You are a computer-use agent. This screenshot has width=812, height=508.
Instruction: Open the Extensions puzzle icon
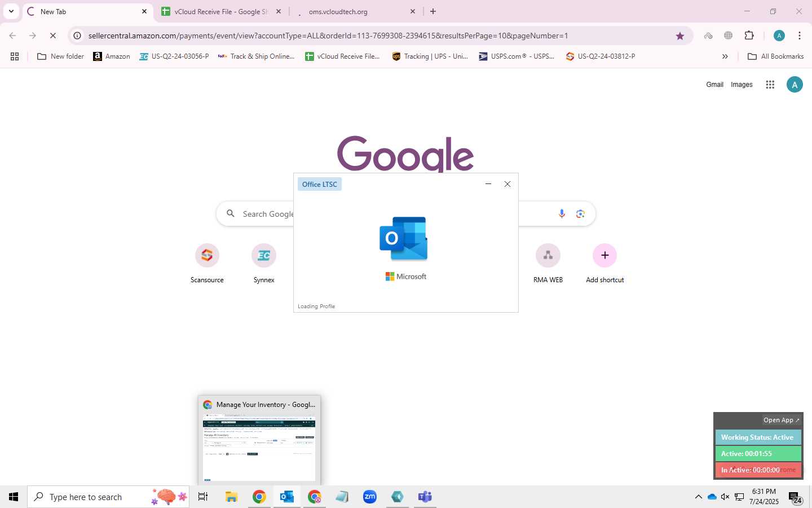[x=749, y=36]
